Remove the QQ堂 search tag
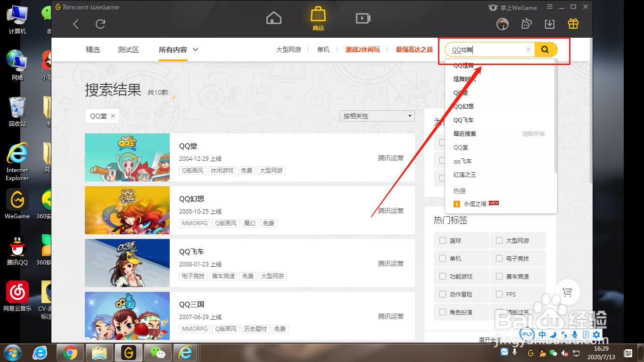 [113, 116]
